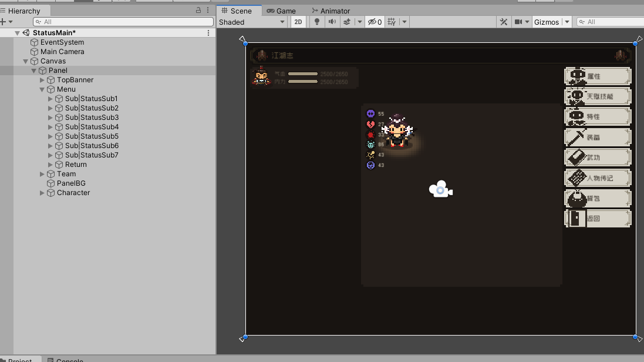This screenshot has width=644, height=362.
Task: Toggle the scene grid visibility icon
Action: [392, 22]
